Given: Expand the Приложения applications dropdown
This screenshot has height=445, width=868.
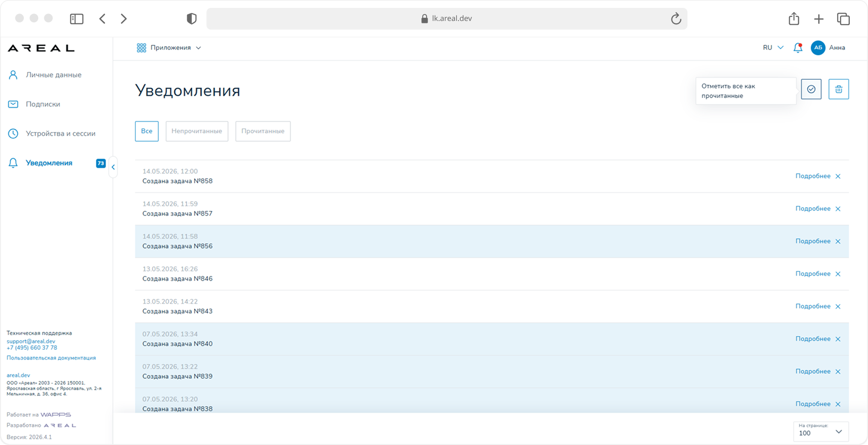Looking at the screenshot, I should (x=169, y=48).
